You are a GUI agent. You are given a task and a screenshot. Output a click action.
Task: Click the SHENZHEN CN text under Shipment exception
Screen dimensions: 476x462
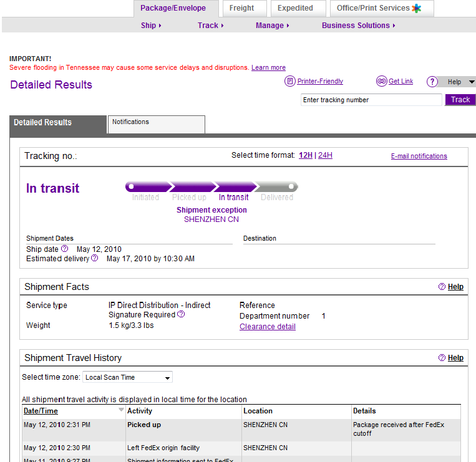click(211, 219)
